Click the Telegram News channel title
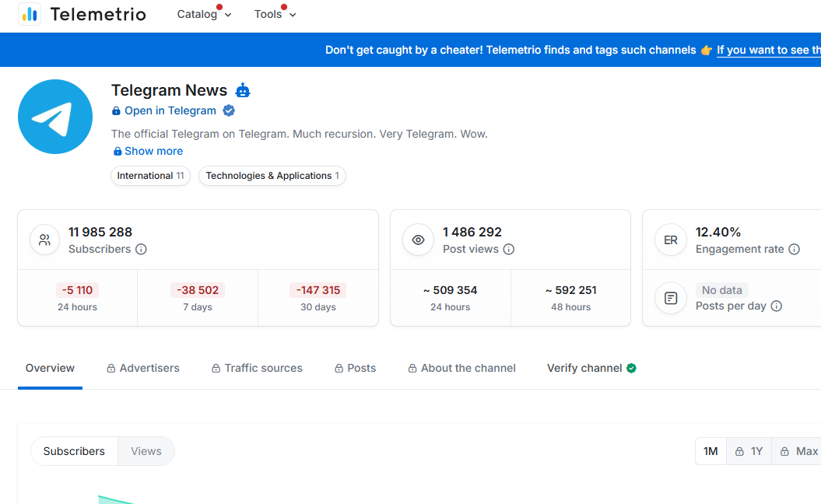This screenshot has height=504, width=821. (x=169, y=90)
